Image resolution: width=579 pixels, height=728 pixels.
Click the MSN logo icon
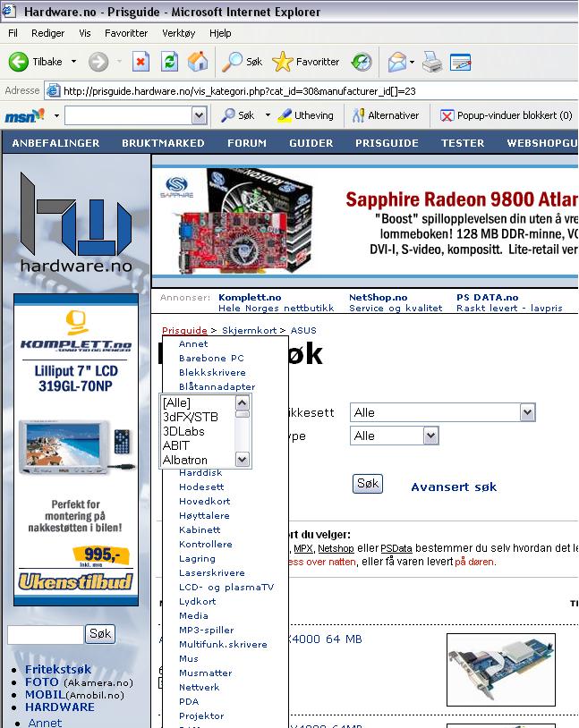[x=25, y=115]
